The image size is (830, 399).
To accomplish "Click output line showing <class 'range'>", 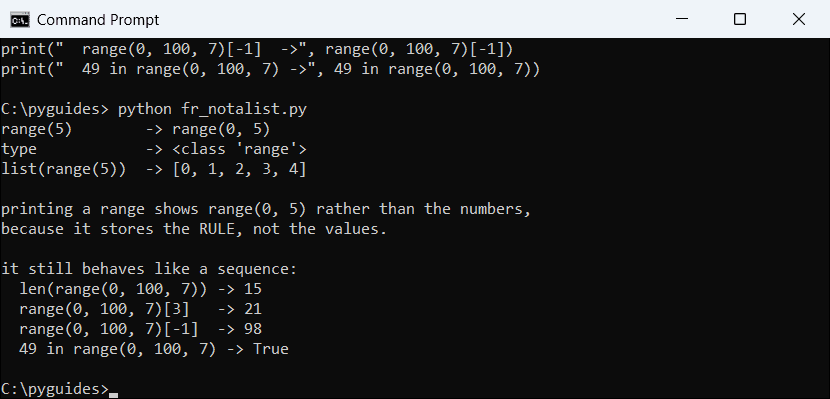I will click(154, 150).
